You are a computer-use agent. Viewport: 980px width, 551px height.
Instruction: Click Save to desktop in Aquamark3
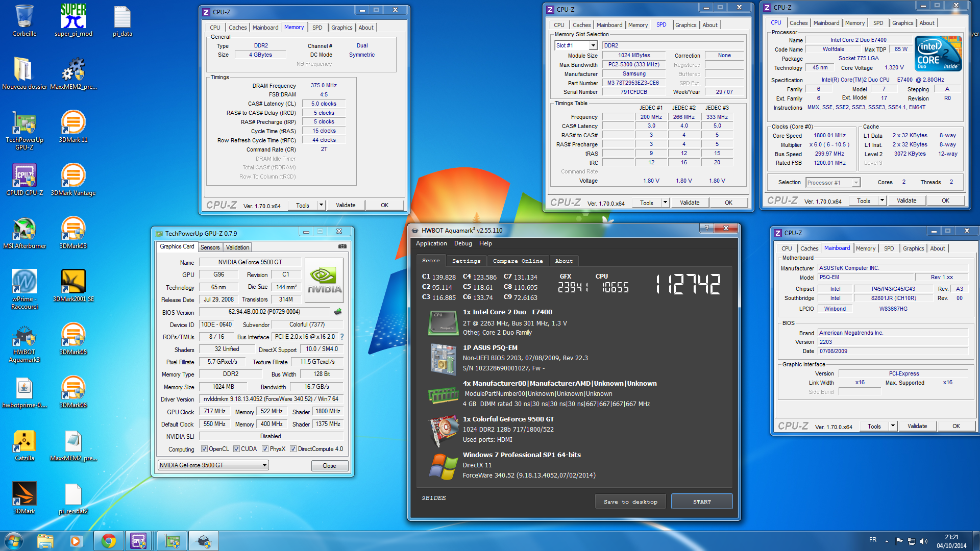pyautogui.click(x=630, y=502)
